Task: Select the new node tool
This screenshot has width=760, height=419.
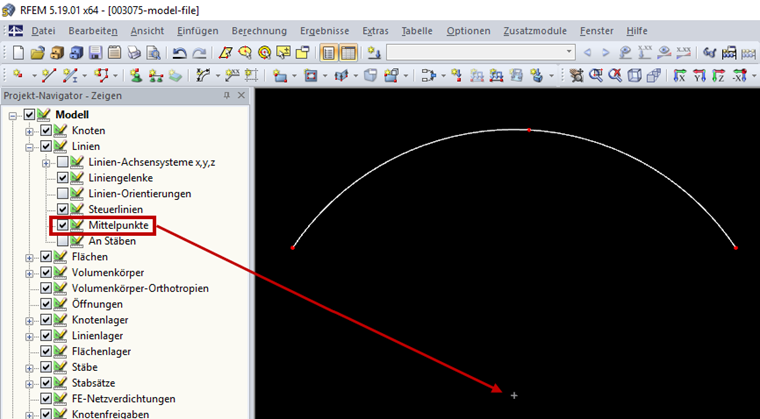Action: (18, 75)
